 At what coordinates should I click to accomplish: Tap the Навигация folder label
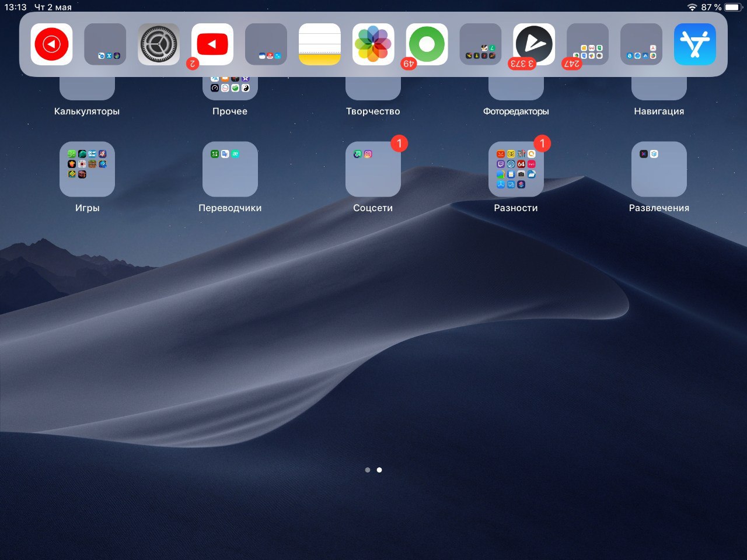tap(659, 111)
